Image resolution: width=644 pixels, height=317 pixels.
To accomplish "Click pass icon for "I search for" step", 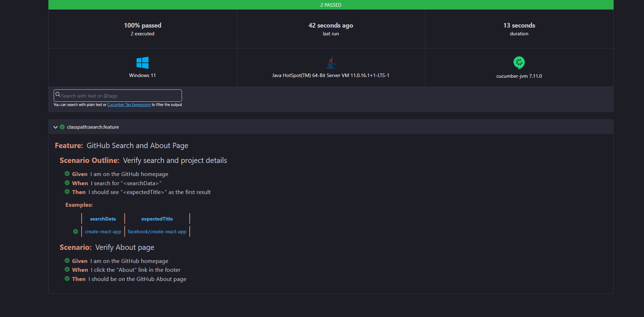I will pos(67,183).
